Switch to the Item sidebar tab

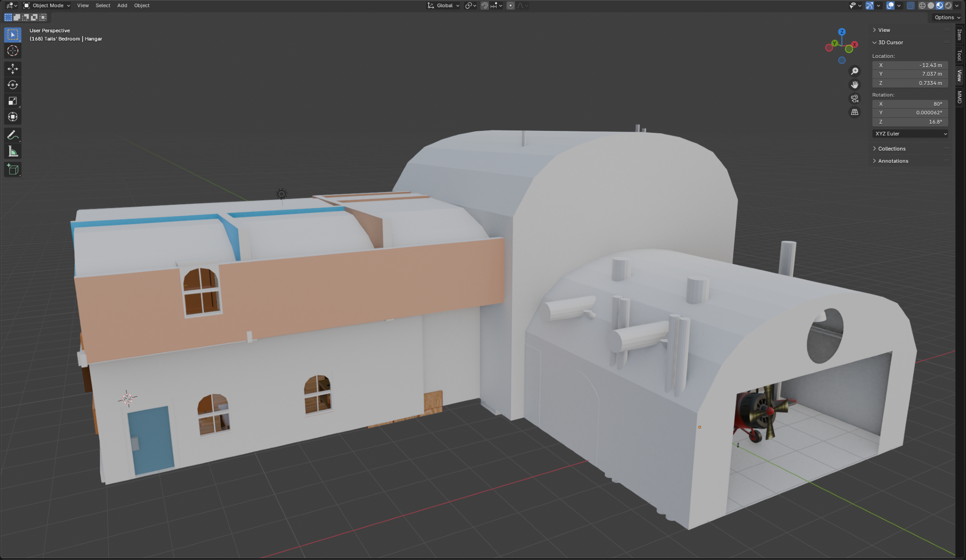[x=960, y=35]
